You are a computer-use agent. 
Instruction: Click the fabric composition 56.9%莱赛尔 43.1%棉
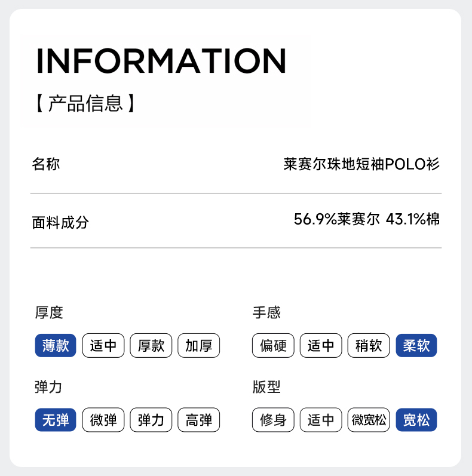pyautogui.click(x=366, y=219)
